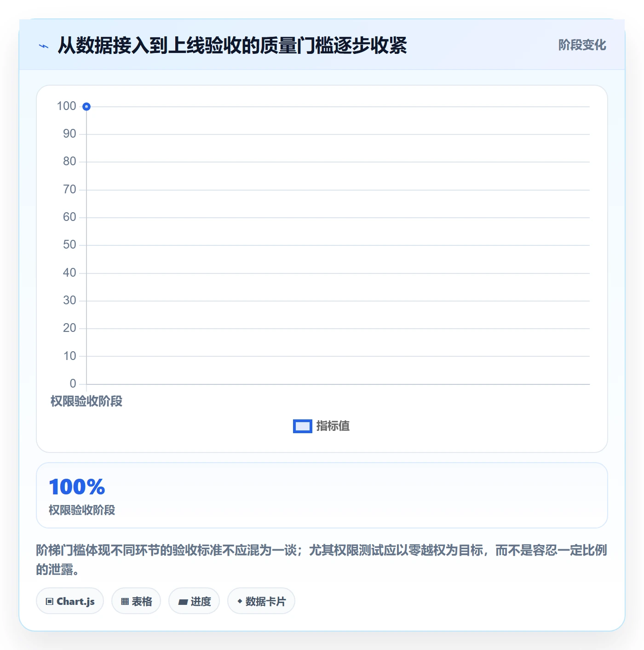Click the grid icon in 表格 chip
Screen dimensions: 644x650
[125, 602]
